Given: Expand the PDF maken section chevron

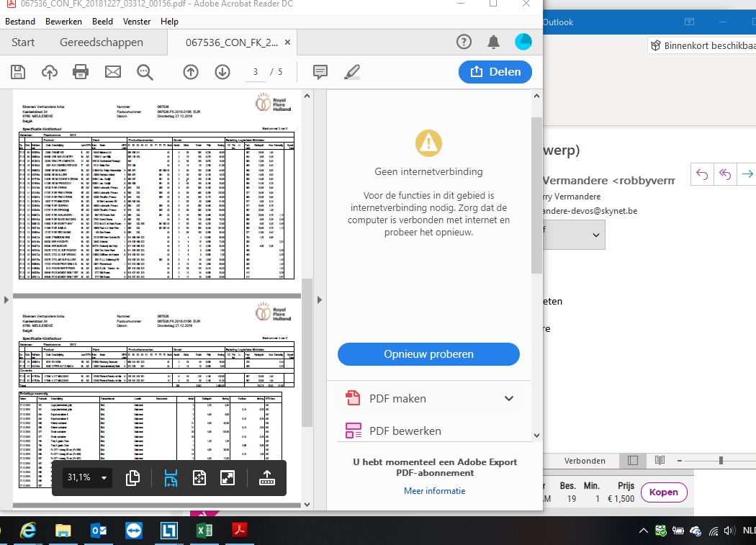Looking at the screenshot, I should click(x=508, y=398).
